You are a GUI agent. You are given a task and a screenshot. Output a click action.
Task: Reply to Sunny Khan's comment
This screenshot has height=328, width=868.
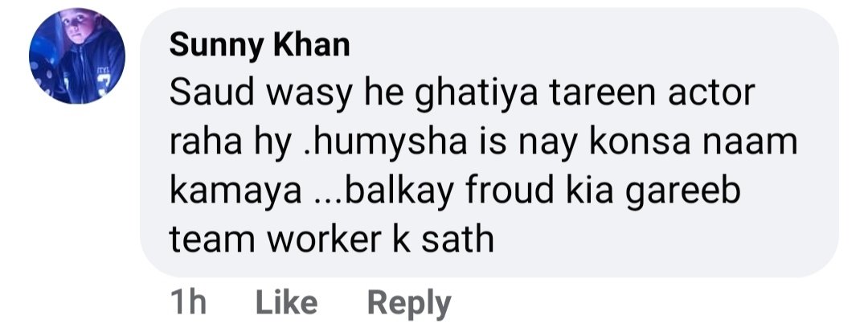[409, 304]
